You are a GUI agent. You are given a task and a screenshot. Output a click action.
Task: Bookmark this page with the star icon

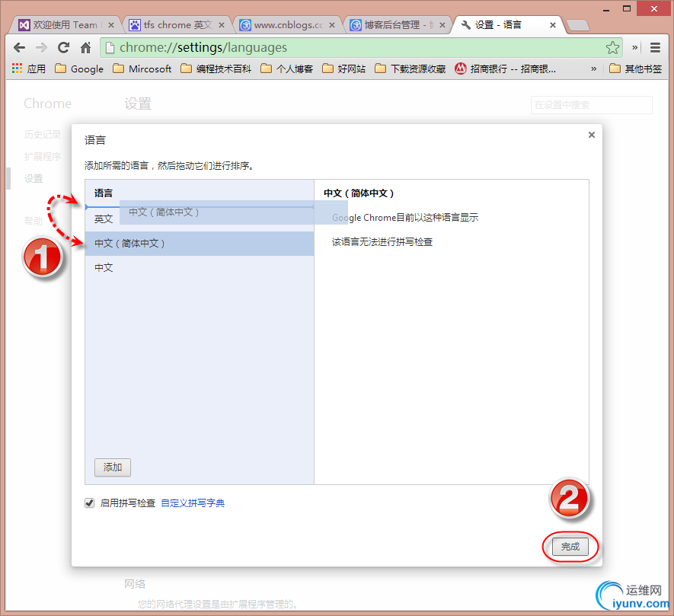click(x=612, y=48)
